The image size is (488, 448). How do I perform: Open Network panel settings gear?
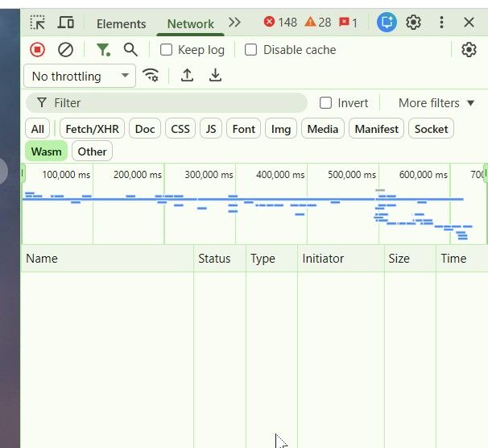(469, 50)
